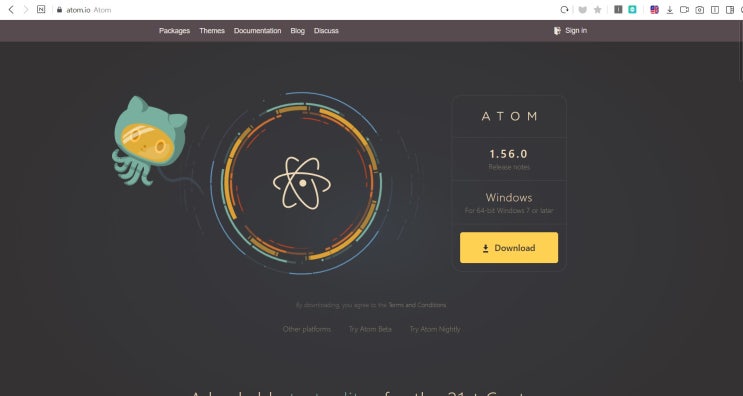743x396 pixels.
Task: Follow the Try Atom Nightly link
Action: click(x=435, y=329)
